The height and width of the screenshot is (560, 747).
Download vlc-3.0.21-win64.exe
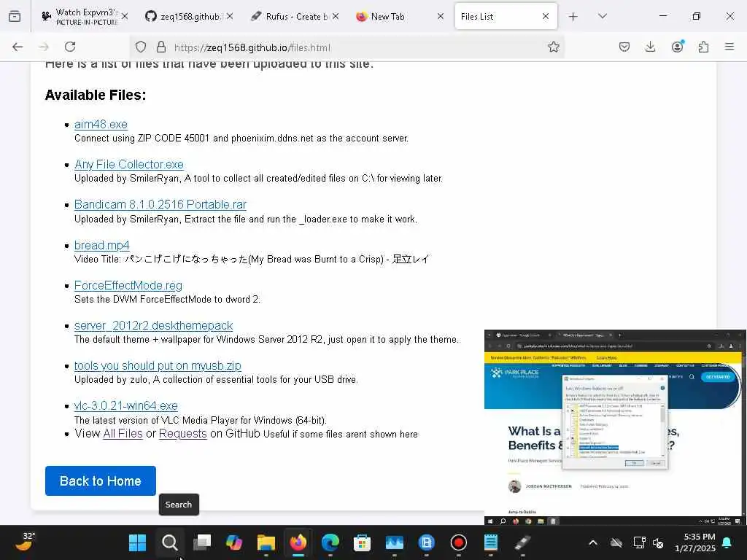[125, 405]
